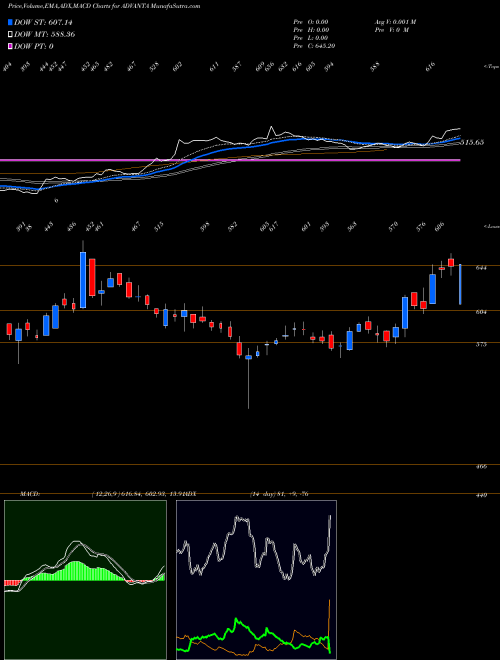500x660 pixels.
Task: Click the chart title mentioning MunafaSutra.com
Action: click(104, 6)
